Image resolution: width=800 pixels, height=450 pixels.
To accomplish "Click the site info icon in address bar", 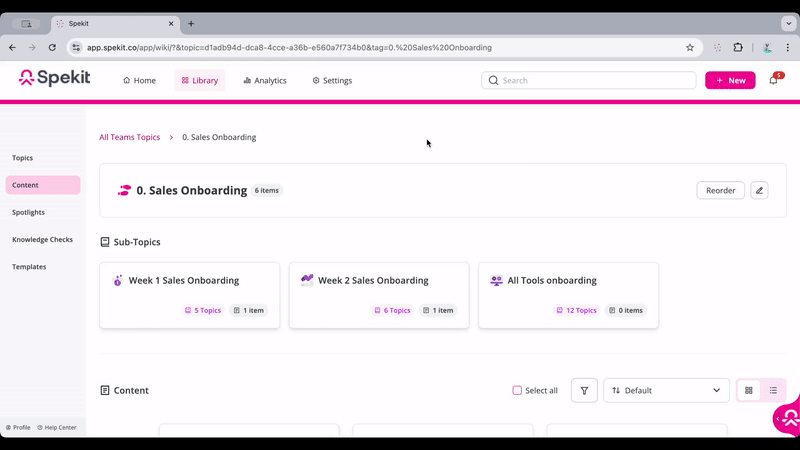I will coord(76,47).
